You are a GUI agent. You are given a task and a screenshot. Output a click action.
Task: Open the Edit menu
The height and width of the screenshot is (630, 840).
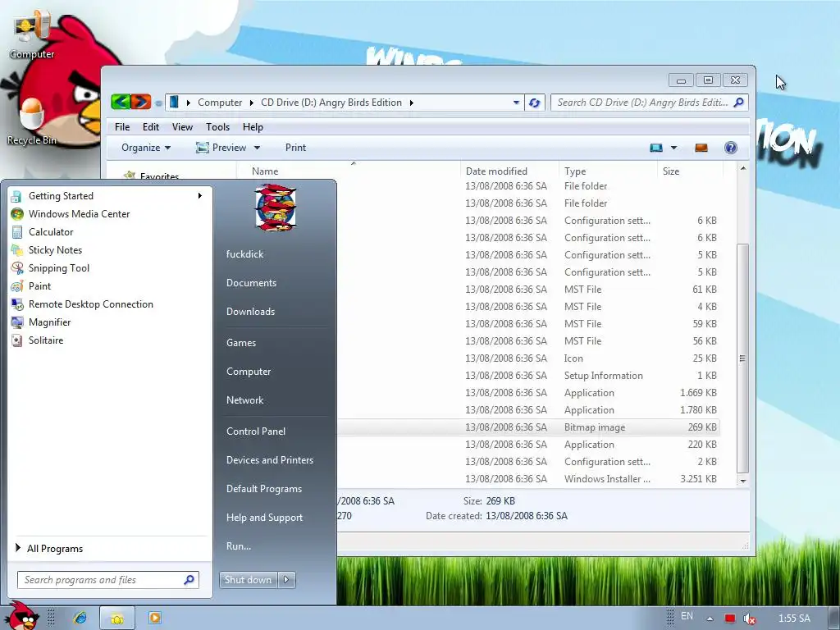tap(151, 127)
